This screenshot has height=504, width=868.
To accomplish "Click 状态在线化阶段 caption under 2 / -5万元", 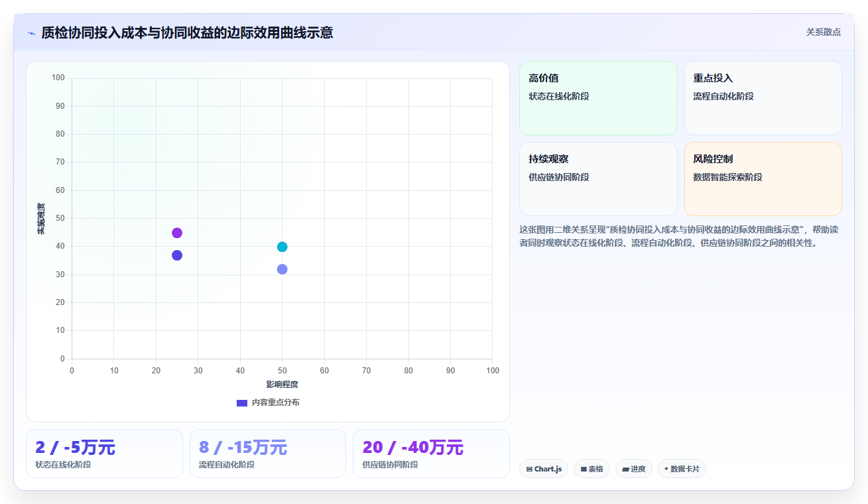I will [x=63, y=465].
